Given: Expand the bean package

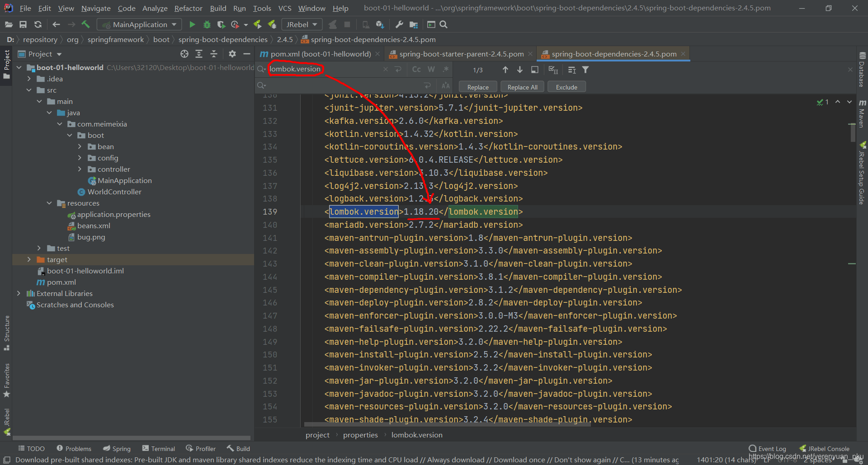Looking at the screenshot, I should (80, 146).
